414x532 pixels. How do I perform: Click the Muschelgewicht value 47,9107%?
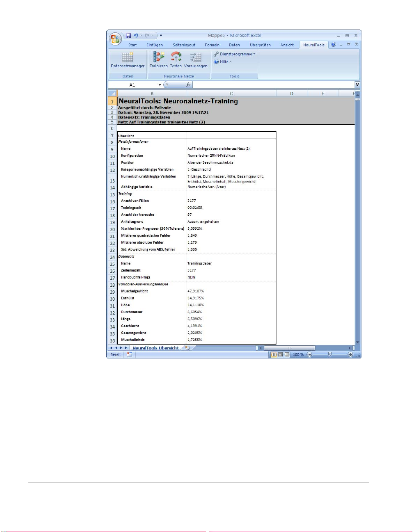196,291
